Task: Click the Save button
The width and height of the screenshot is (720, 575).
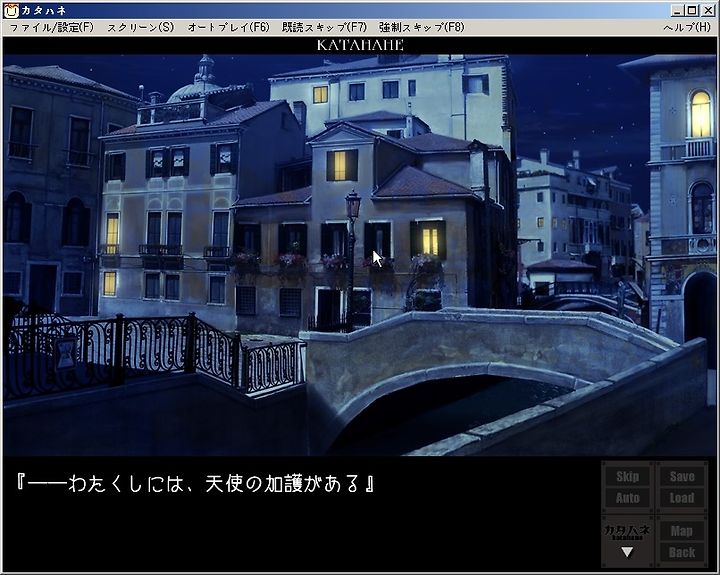Action: (682, 476)
